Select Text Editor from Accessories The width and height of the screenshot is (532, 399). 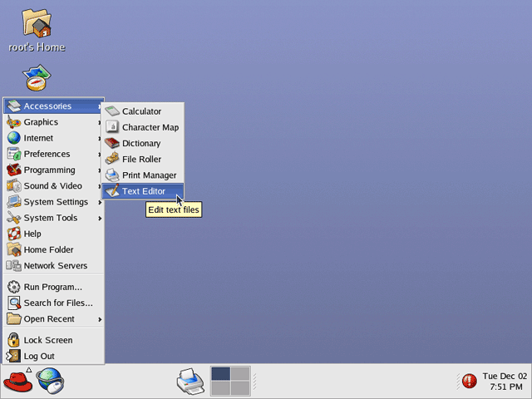click(143, 191)
